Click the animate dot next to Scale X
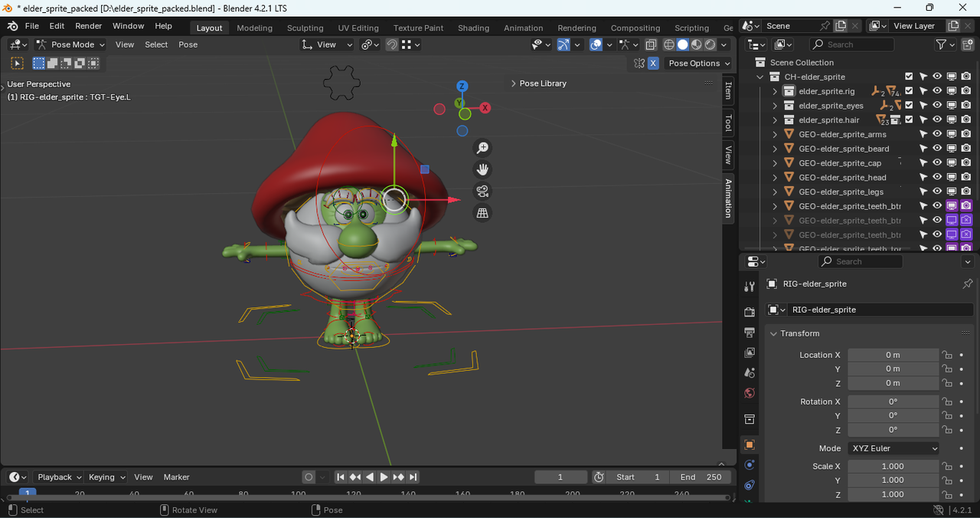Screen dimensions: 980x518 point(962,466)
